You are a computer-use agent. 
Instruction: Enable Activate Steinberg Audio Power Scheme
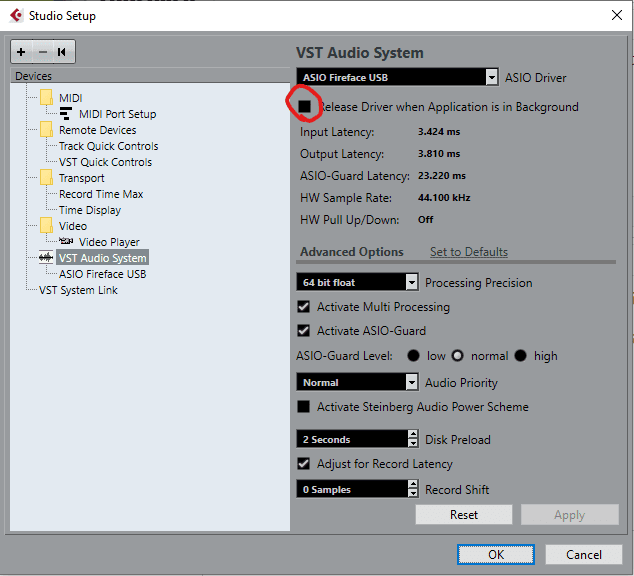point(304,407)
